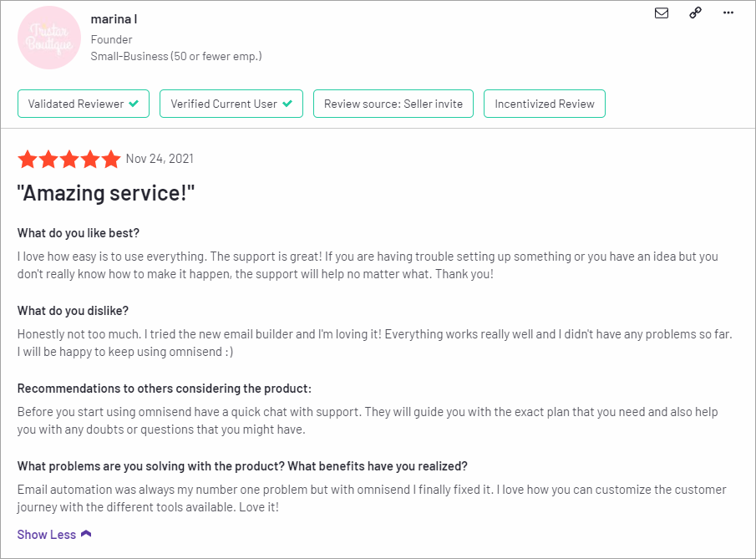Select the Validated Reviewer badge
Viewport: 756px width, 559px height.
[84, 104]
